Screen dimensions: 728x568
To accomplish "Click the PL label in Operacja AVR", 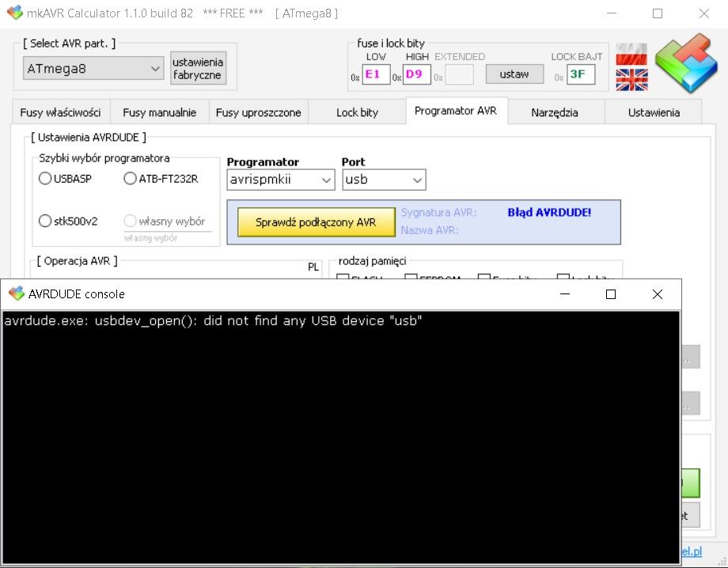I will click(x=313, y=267).
